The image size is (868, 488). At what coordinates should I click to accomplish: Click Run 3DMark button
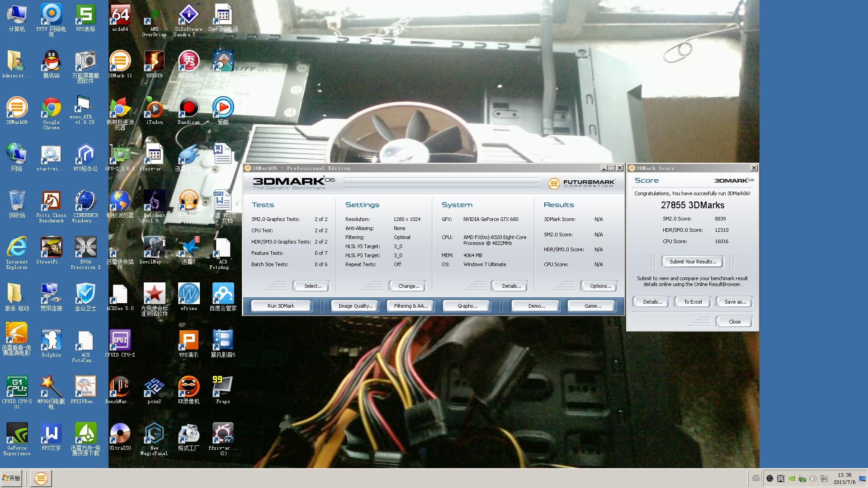tap(281, 306)
